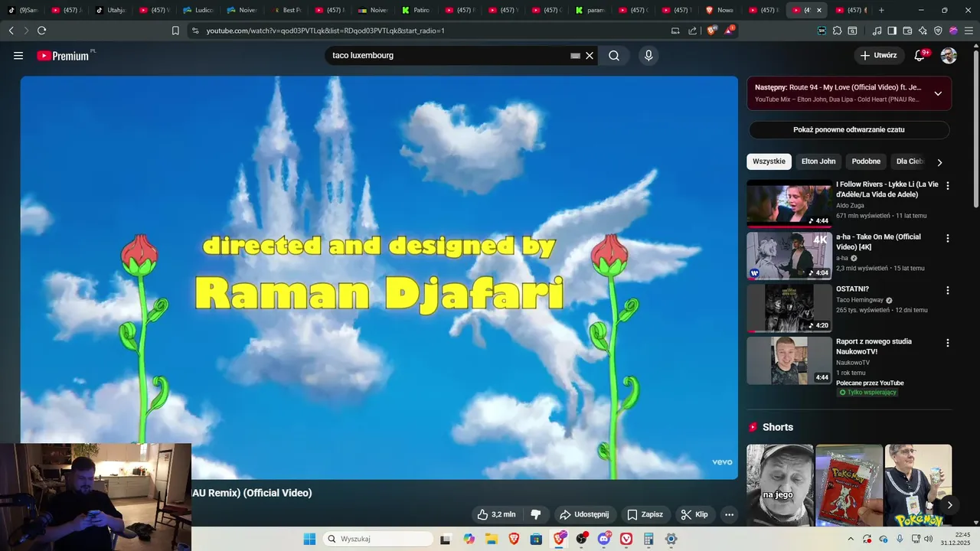View site information icon in the address bar
Screen dimensions: 980x551
tap(195, 31)
